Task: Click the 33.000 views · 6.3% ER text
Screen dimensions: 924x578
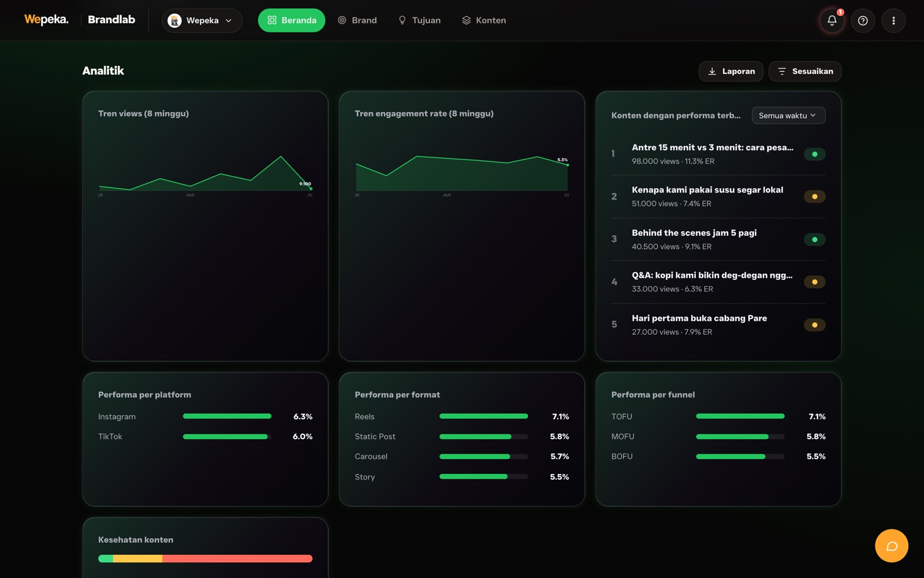Action: coord(672,289)
